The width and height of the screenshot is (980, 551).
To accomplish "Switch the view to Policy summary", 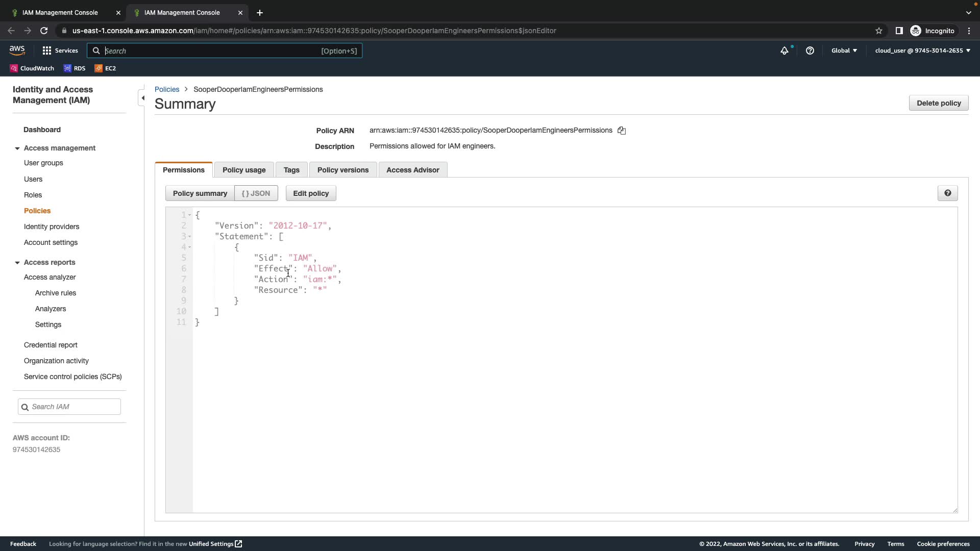I will 200,193.
